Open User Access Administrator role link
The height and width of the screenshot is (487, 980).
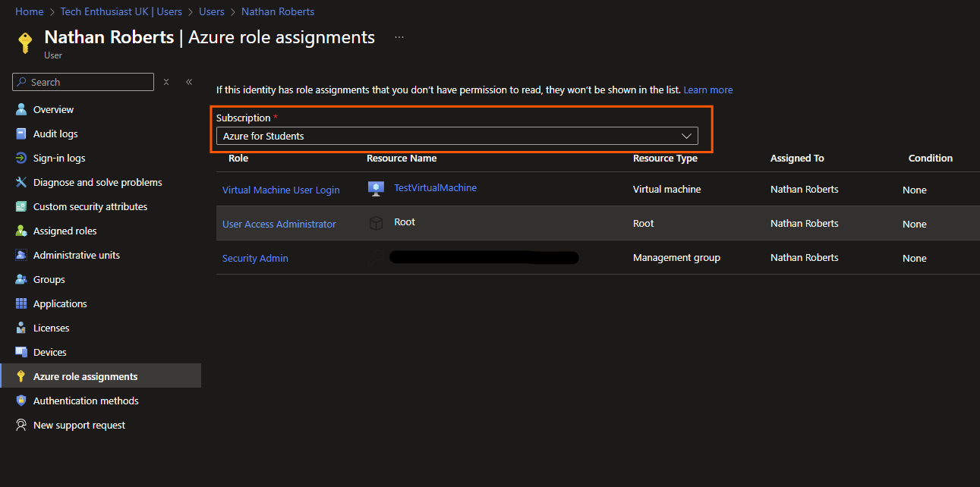pos(279,224)
